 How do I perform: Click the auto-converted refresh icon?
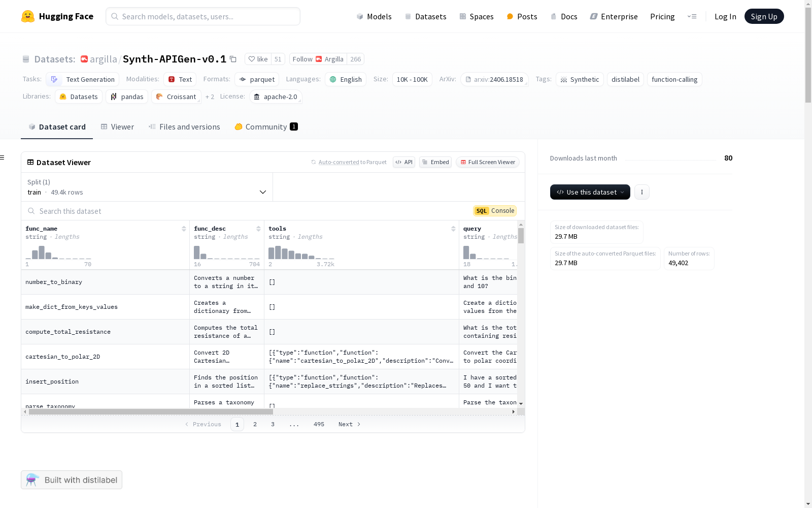pos(314,162)
